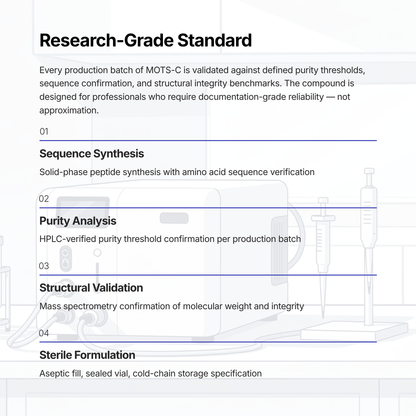The width and height of the screenshot is (416, 416).
Task: Click the pipette stand base plate
Action: pyautogui.click(x=354, y=330)
